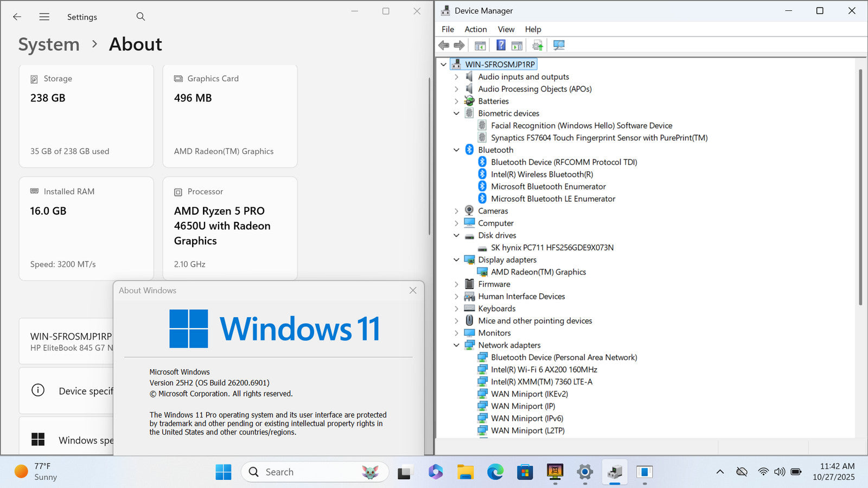Expand the Keyboards category
Image resolution: width=868 pixels, height=488 pixels.
456,309
